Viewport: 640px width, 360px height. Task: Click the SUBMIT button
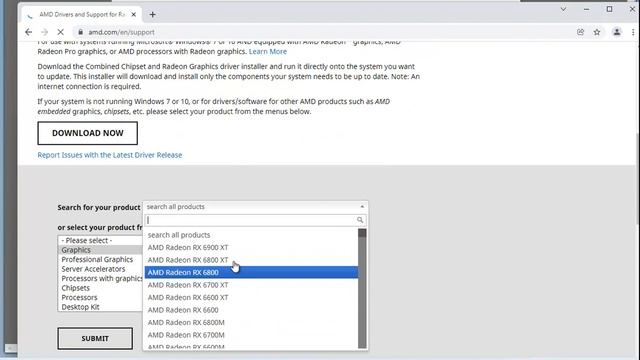click(95, 338)
